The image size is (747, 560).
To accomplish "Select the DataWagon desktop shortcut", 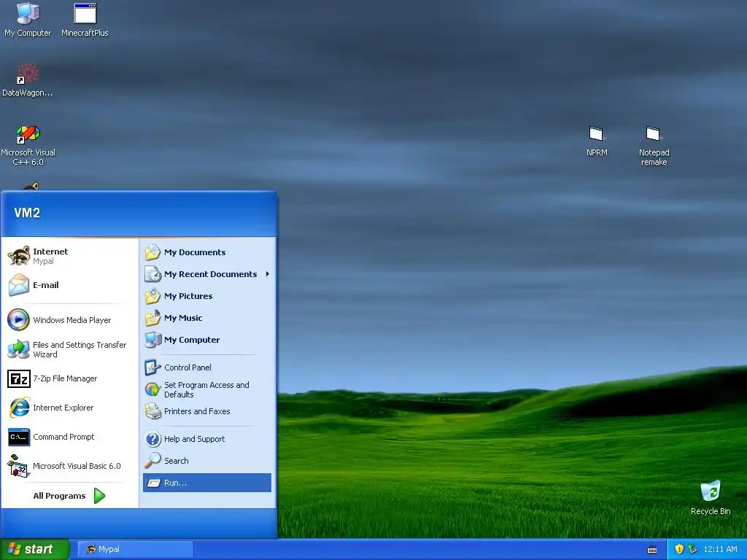I will pos(28,80).
